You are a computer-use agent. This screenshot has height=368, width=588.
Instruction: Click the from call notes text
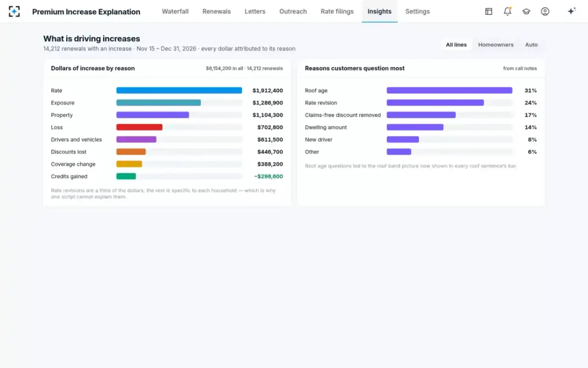coord(520,69)
